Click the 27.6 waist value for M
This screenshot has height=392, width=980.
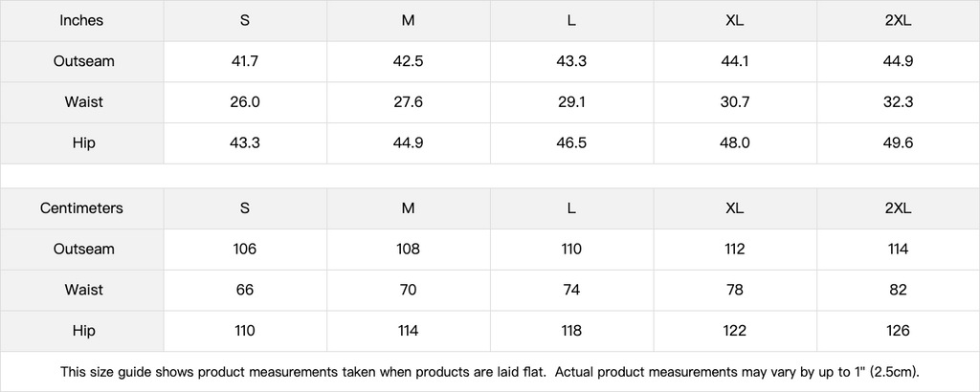pyautogui.click(x=408, y=102)
